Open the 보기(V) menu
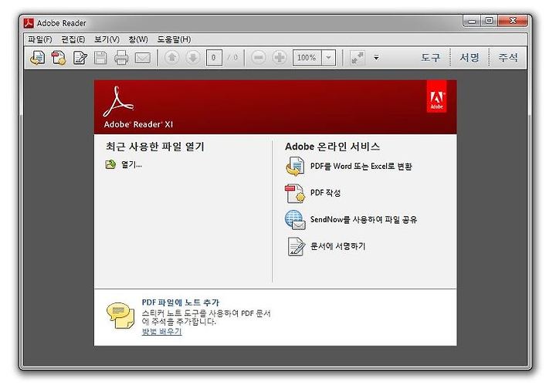The height and width of the screenshot is (392, 556). click(107, 39)
